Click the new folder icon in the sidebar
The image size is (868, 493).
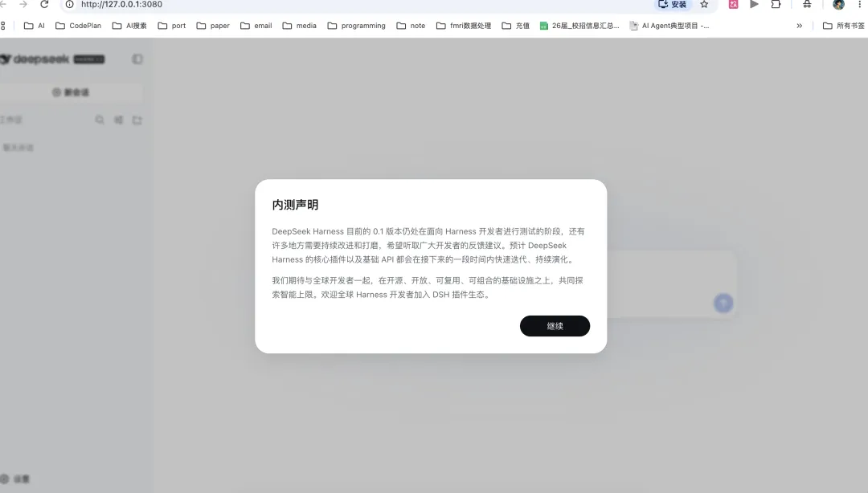tap(137, 120)
